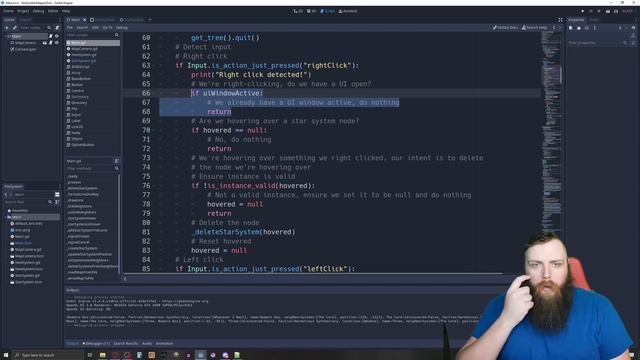Open the Project menu

(x=23, y=11)
